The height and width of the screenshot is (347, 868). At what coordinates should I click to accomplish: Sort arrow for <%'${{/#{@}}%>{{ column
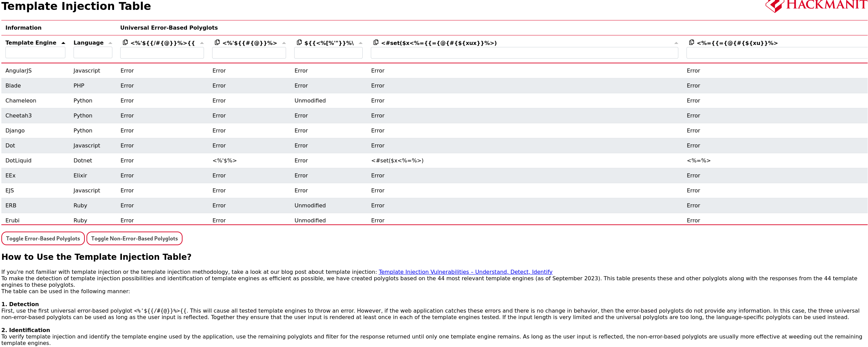[202, 43]
